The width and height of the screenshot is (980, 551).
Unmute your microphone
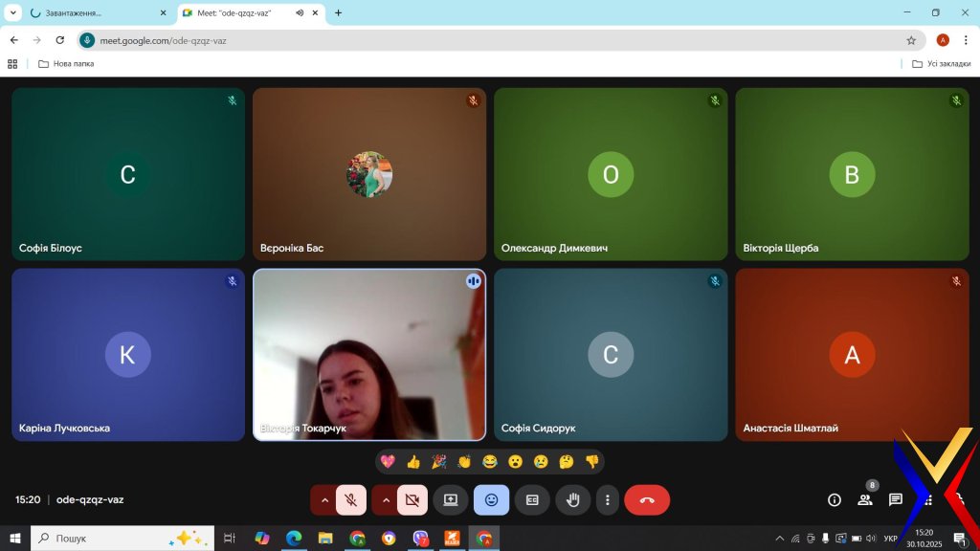pyautogui.click(x=351, y=499)
